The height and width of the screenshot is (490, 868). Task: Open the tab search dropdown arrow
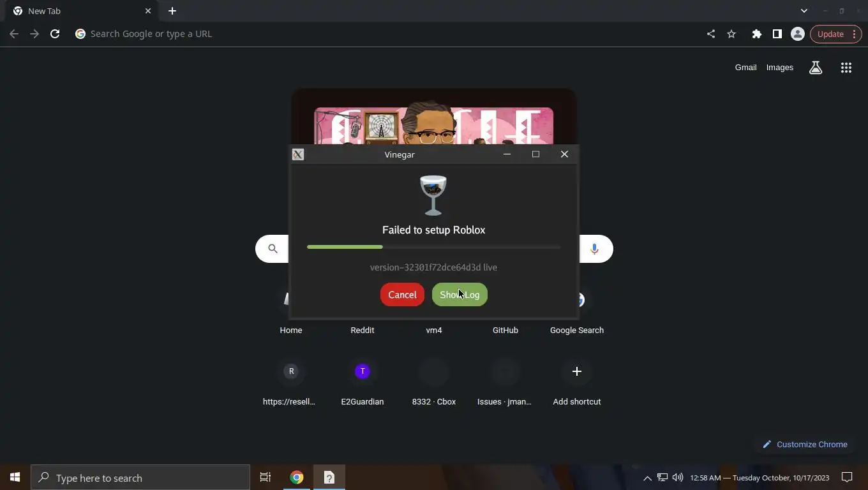(804, 11)
